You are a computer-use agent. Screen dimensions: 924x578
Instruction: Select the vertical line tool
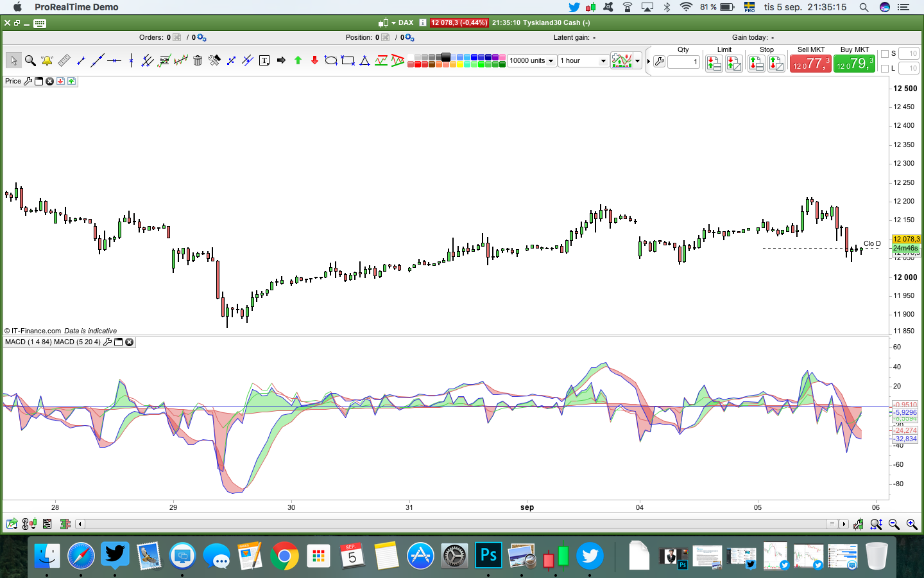click(x=131, y=60)
